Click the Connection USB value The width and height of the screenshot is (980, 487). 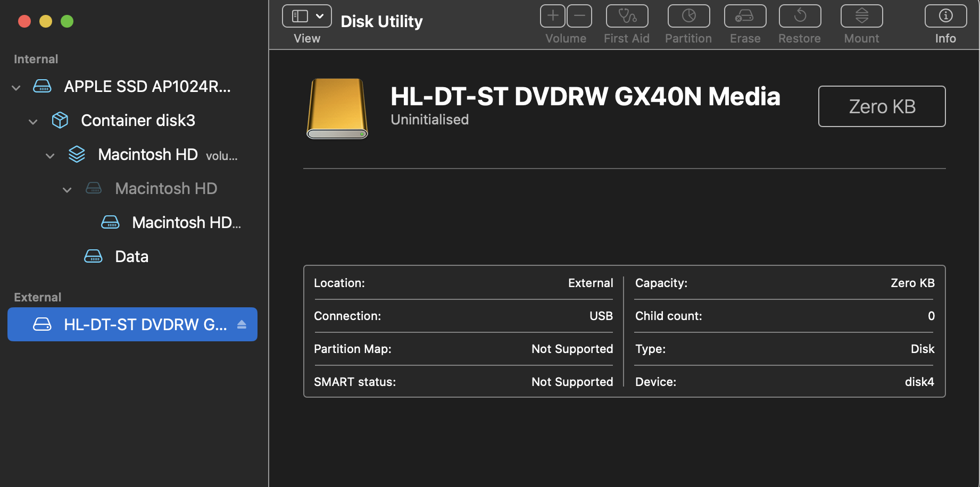[601, 316]
